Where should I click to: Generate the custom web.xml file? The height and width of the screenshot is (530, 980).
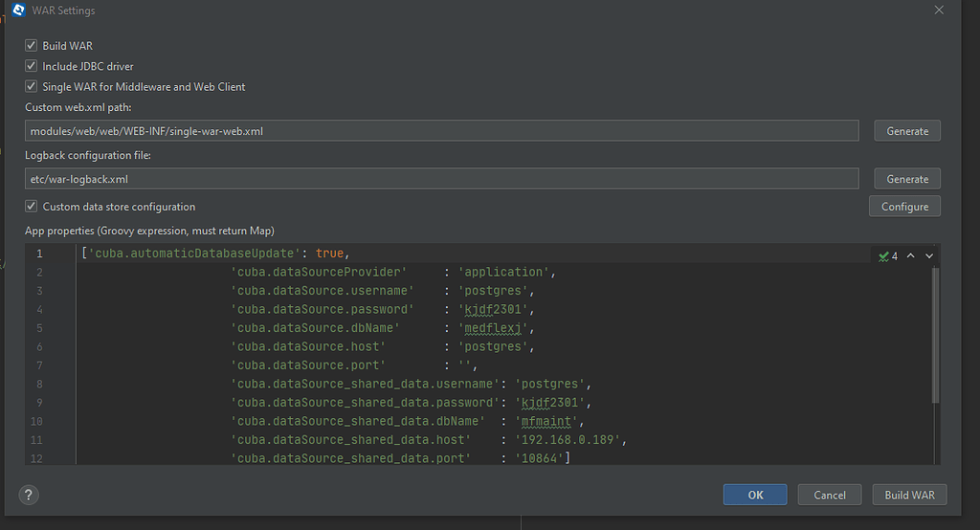point(907,131)
